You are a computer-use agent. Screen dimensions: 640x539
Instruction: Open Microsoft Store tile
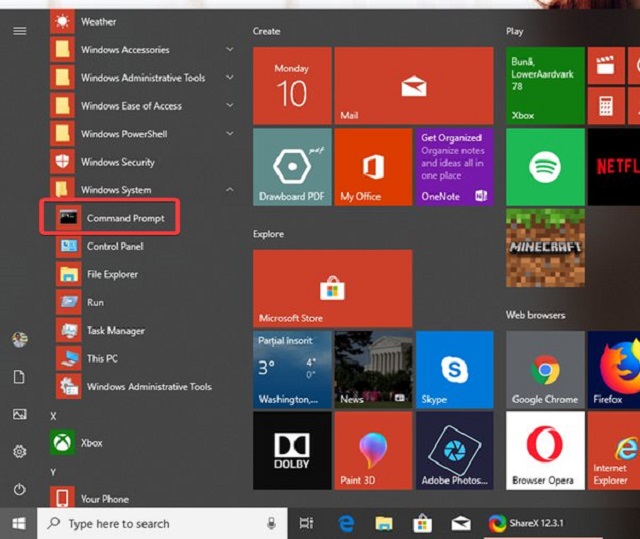pyautogui.click(x=333, y=288)
